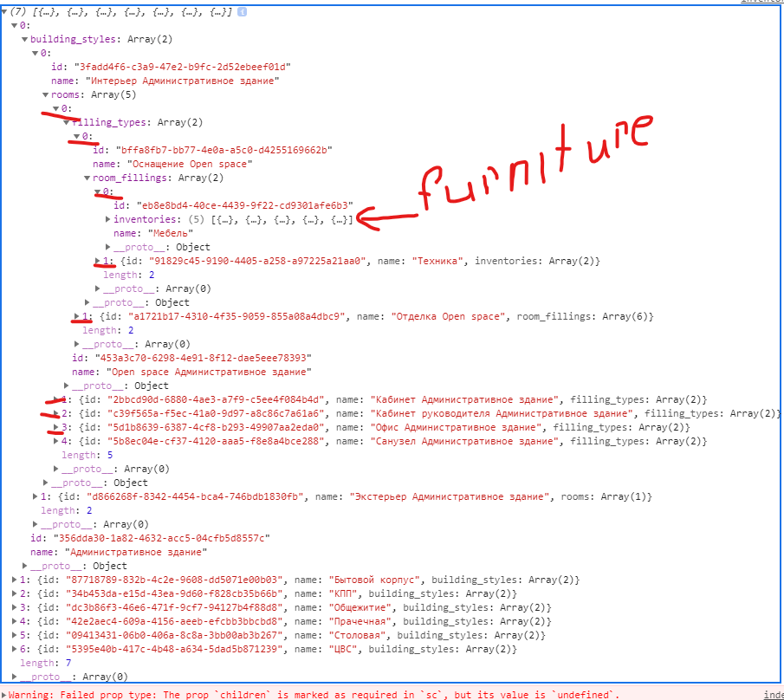Collapse the filling_types Array(2) node
The height and width of the screenshot is (700, 784).
pyautogui.click(x=68, y=122)
